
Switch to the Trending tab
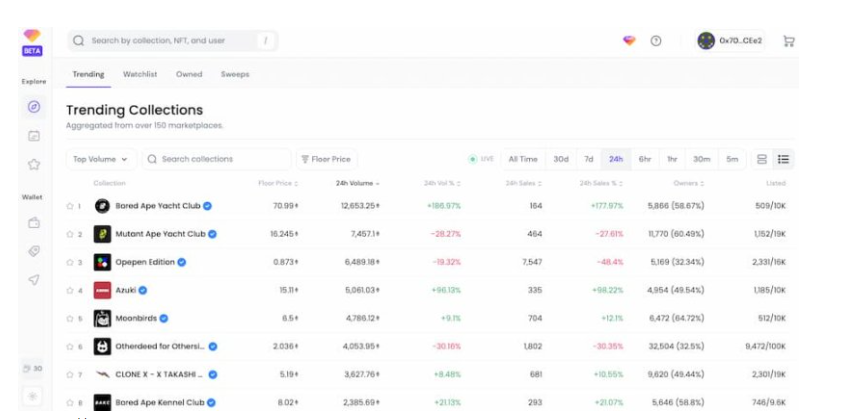pyautogui.click(x=88, y=74)
